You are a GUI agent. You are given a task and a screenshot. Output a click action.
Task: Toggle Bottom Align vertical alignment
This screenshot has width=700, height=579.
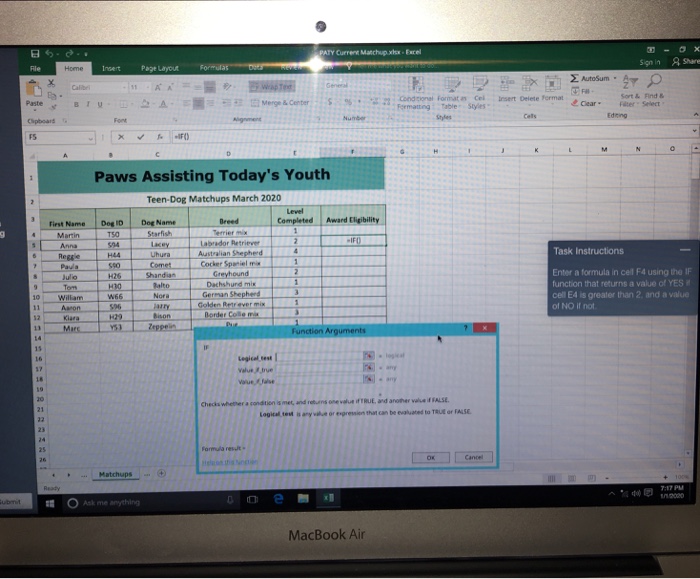209,87
